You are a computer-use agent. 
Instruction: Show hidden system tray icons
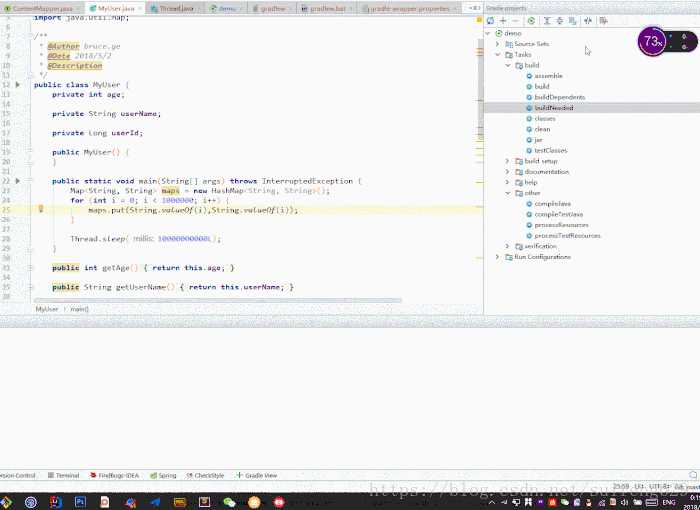pos(492,503)
